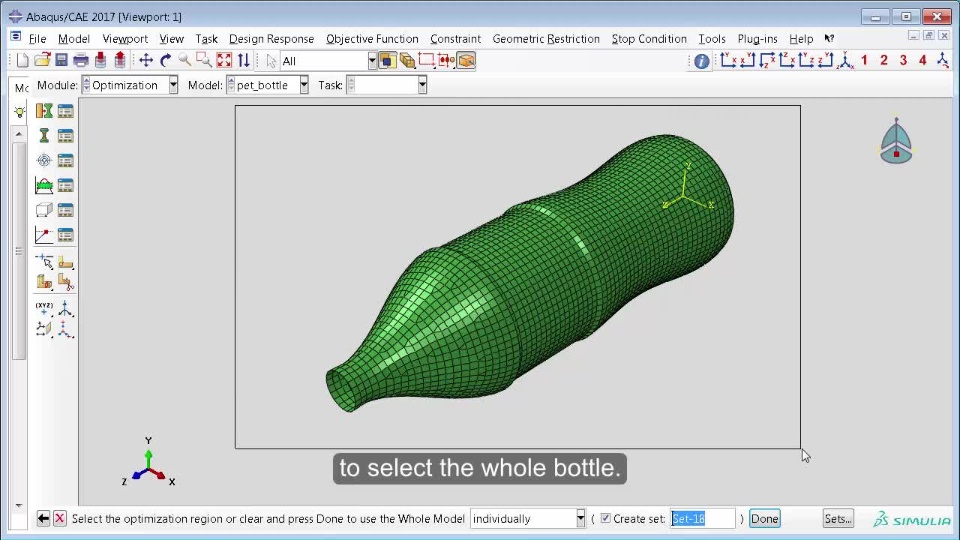Create a new model database
This screenshot has height=540, width=960.
click(x=23, y=60)
